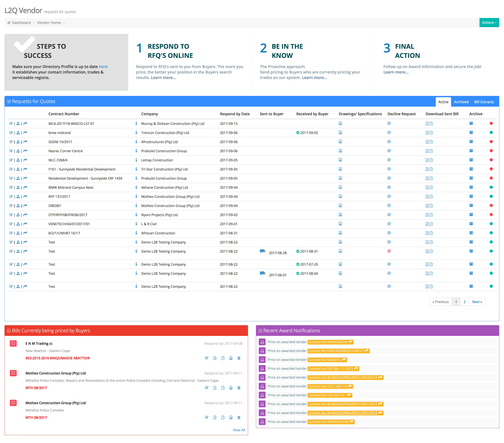Image resolution: width=504 pixels, height=443 pixels.
Task: Select the Active tab
Action: (x=443, y=102)
